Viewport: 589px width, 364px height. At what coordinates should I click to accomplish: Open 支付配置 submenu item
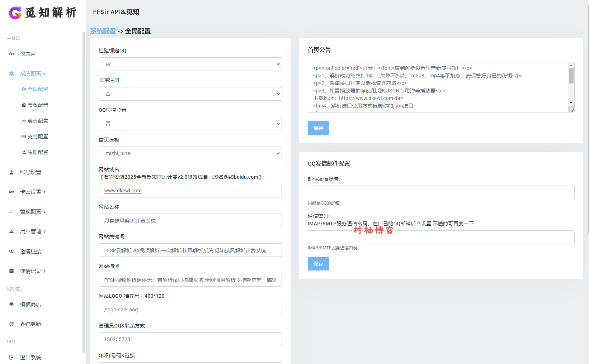(x=38, y=136)
